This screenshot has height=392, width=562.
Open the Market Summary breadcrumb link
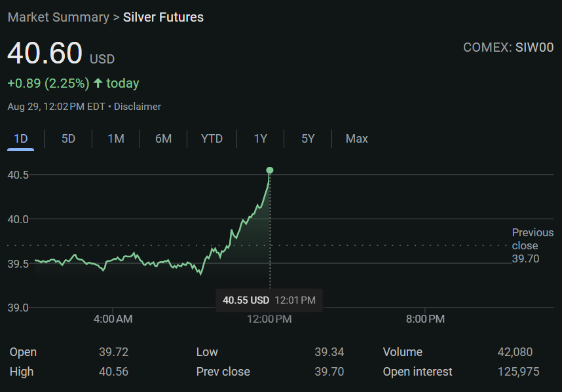click(58, 17)
